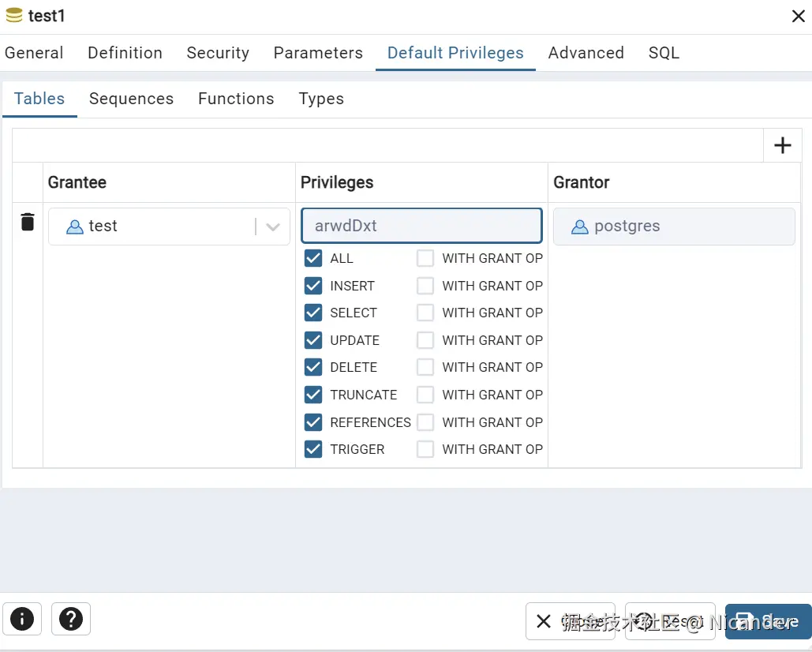This screenshot has height=652, width=812.
Task: Enable WITH GRANT OPTION for INSERT
Action: [425, 286]
